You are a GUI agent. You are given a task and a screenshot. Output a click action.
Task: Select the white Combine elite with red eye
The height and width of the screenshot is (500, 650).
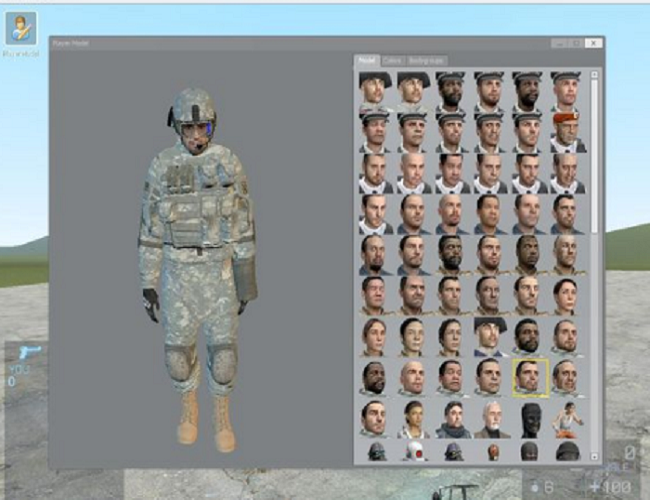click(x=415, y=452)
